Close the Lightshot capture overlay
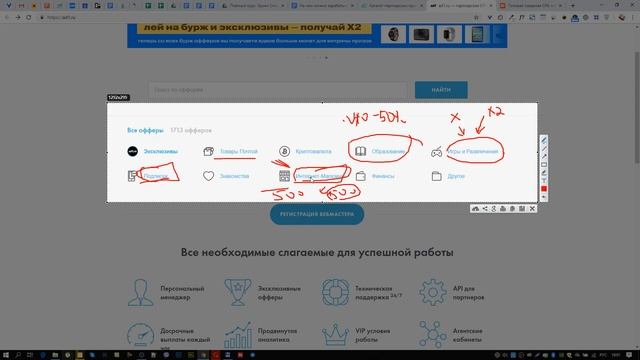Viewport: 640px width, 360px height. [x=532, y=209]
